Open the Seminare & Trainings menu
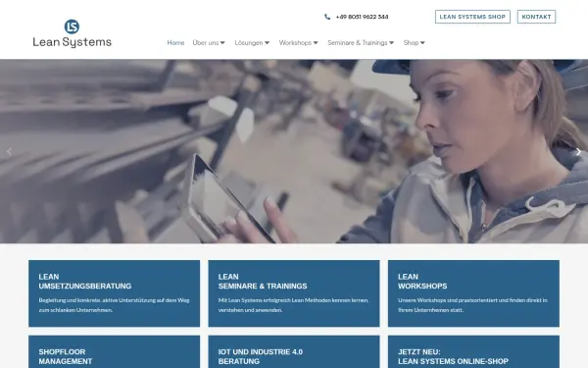Image resolution: width=588 pixels, height=368 pixels. click(358, 43)
